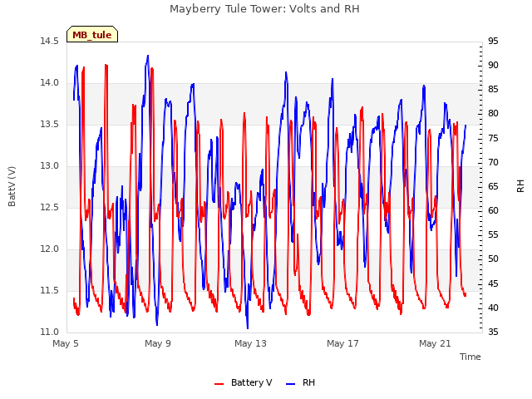Click the 55 RH axis value

[x=493, y=235]
